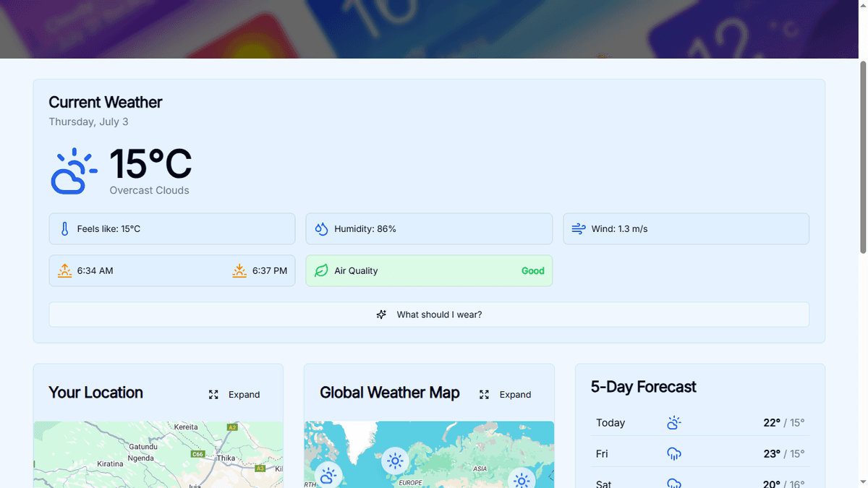Screen dimensions: 868x488
Task: Click the sun marker over Europe on map
Action: coord(395,460)
